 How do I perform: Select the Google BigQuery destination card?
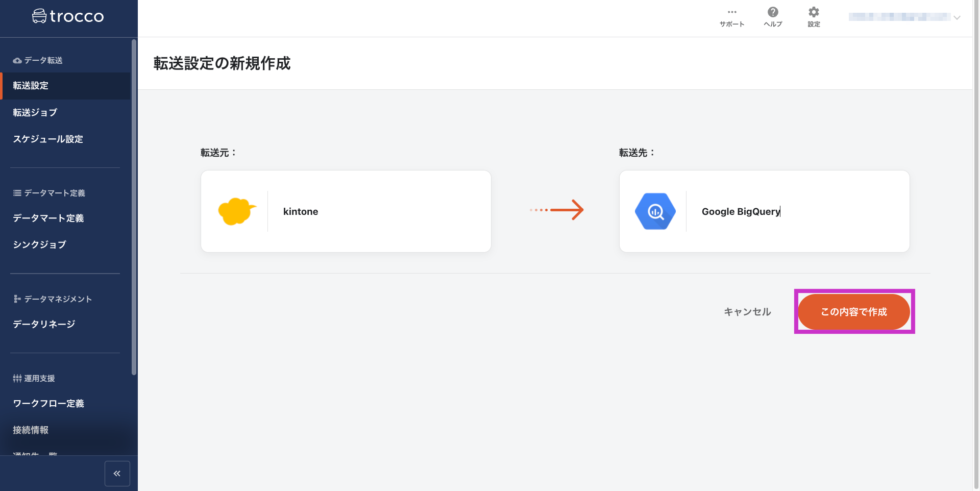pos(765,211)
